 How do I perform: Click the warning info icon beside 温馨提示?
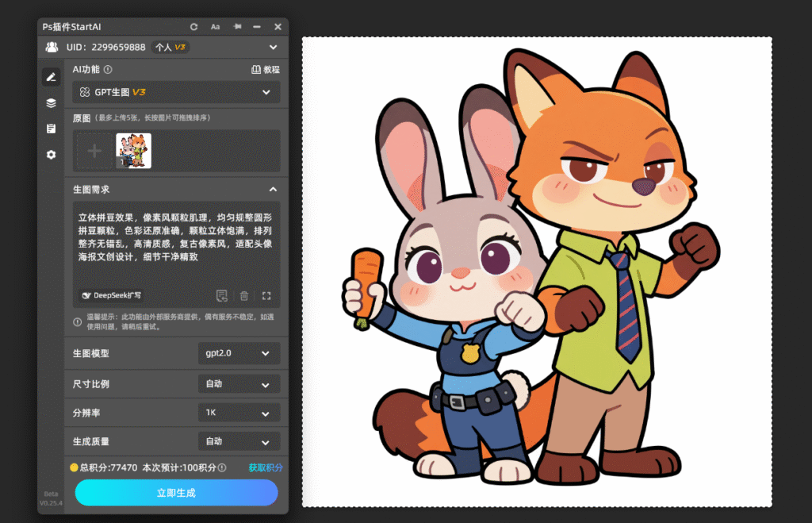coord(77,322)
